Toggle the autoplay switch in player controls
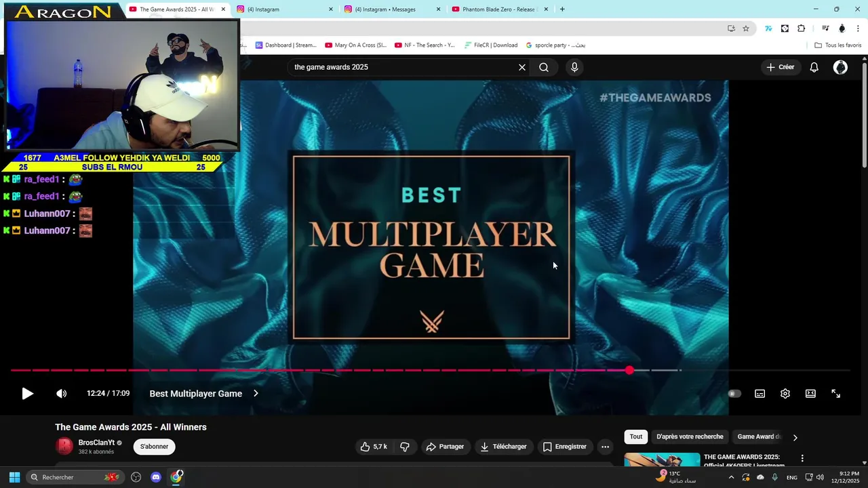Image resolution: width=868 pixels, height=488 pixels. [734, 394]
